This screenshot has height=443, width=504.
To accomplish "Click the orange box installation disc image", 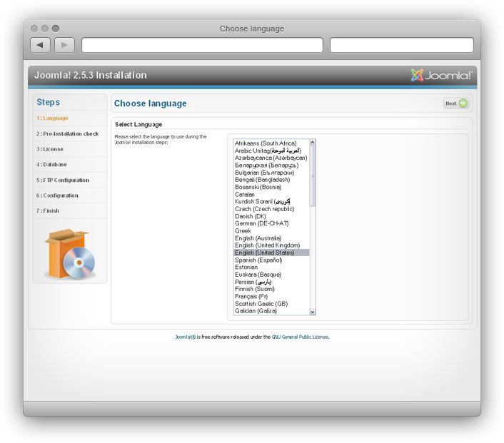I will [x=70, y=254].
